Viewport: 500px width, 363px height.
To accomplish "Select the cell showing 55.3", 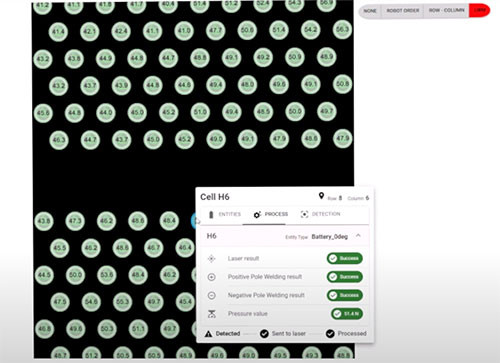I will coord(122,302).
